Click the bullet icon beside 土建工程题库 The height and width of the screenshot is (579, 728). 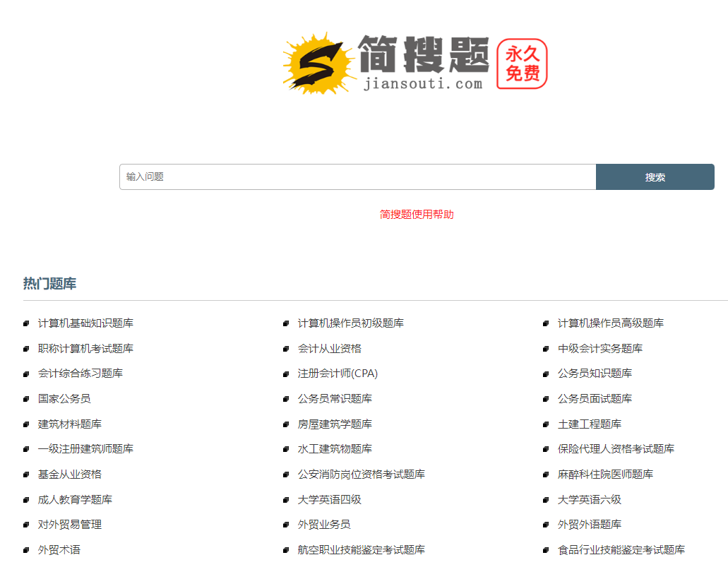click(546, 424)
